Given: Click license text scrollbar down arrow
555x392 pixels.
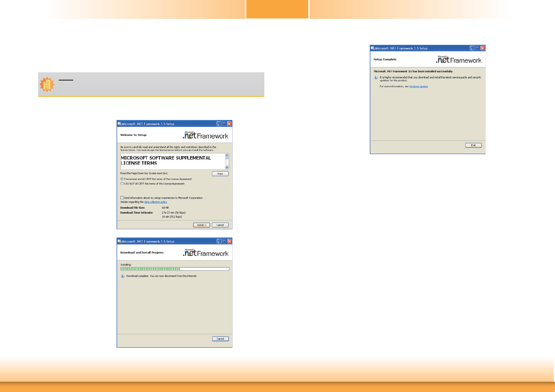Looking at the screenshot, I should point(227,167).
